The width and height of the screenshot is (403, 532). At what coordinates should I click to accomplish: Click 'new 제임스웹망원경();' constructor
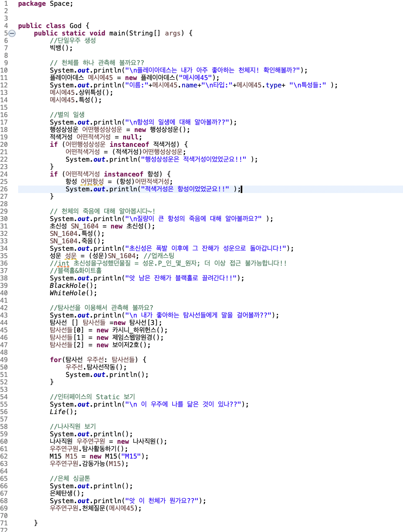click(130, 338)
